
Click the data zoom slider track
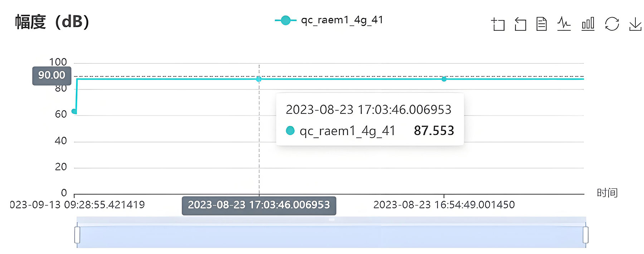point(331,235)
